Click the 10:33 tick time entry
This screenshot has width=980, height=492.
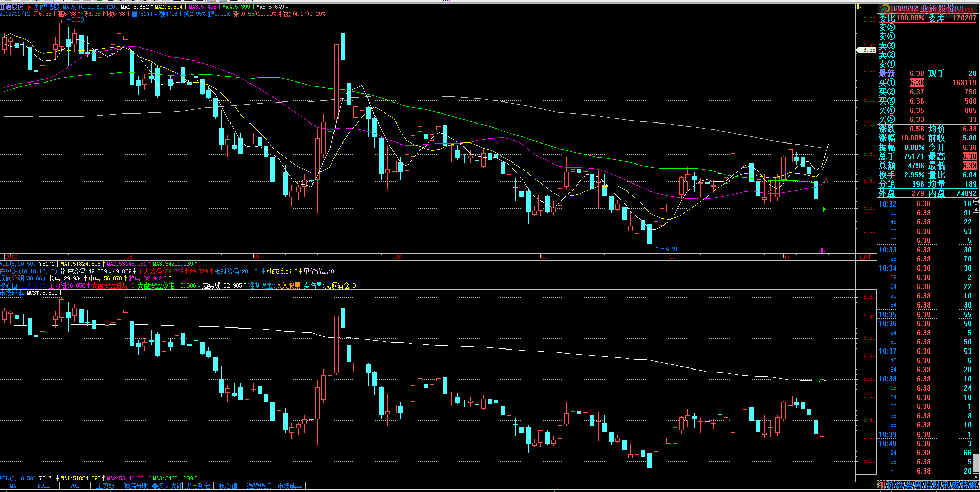888,250
